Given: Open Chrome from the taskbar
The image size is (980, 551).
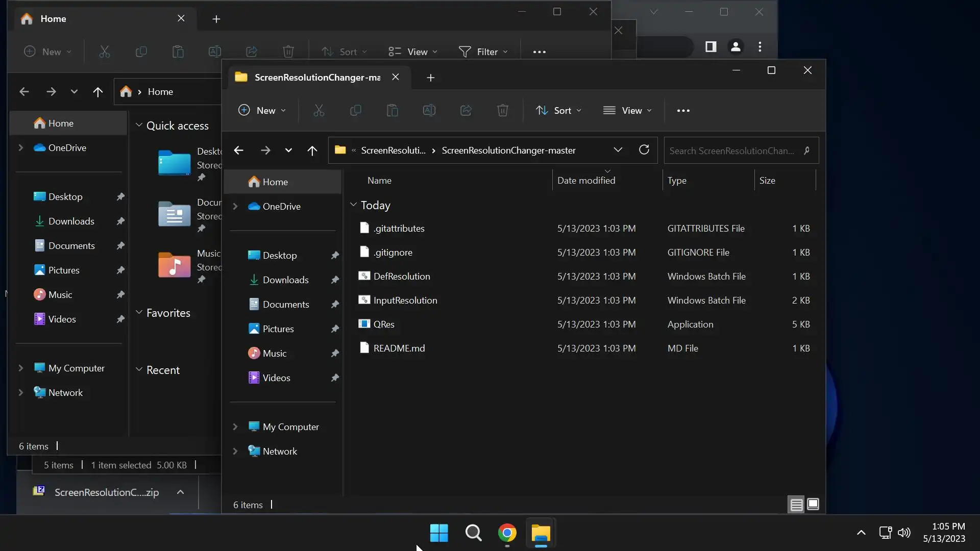Looking at the screenshot, I should point(507,533).
